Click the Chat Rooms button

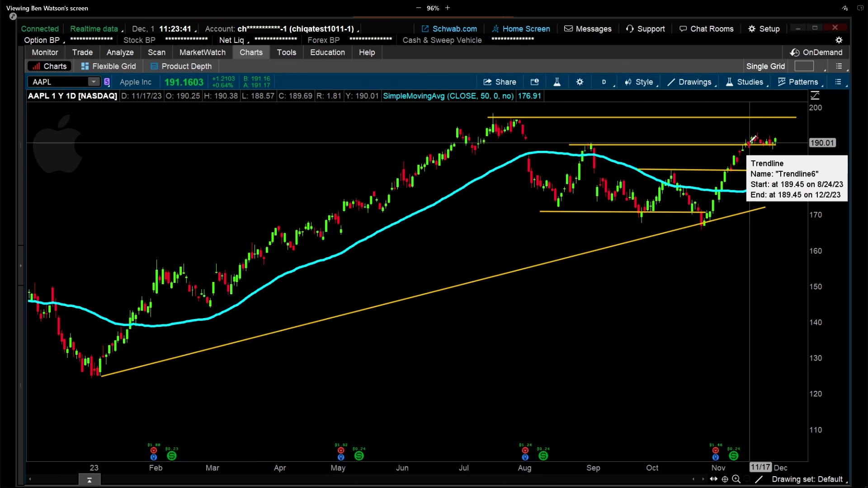(707, 29)
